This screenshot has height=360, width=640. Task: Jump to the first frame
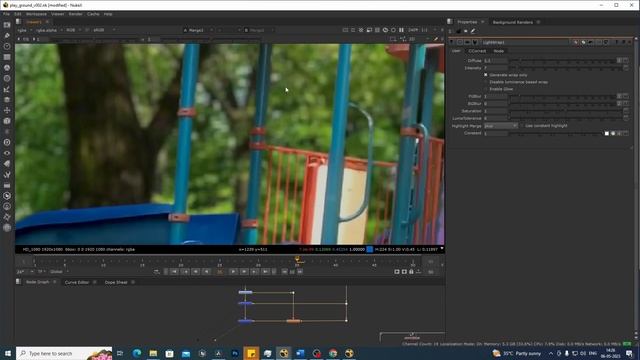coord(174,272)
